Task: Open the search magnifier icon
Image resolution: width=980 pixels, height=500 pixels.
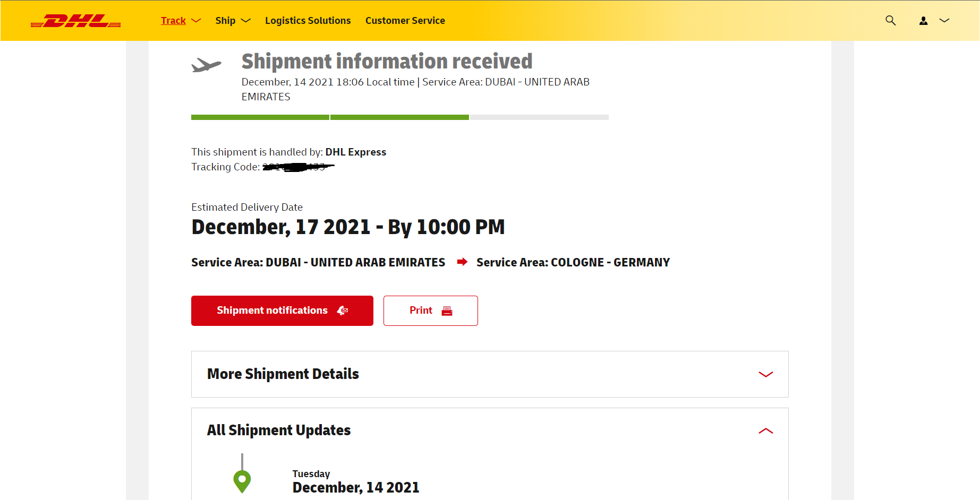Action: point(891,21)
